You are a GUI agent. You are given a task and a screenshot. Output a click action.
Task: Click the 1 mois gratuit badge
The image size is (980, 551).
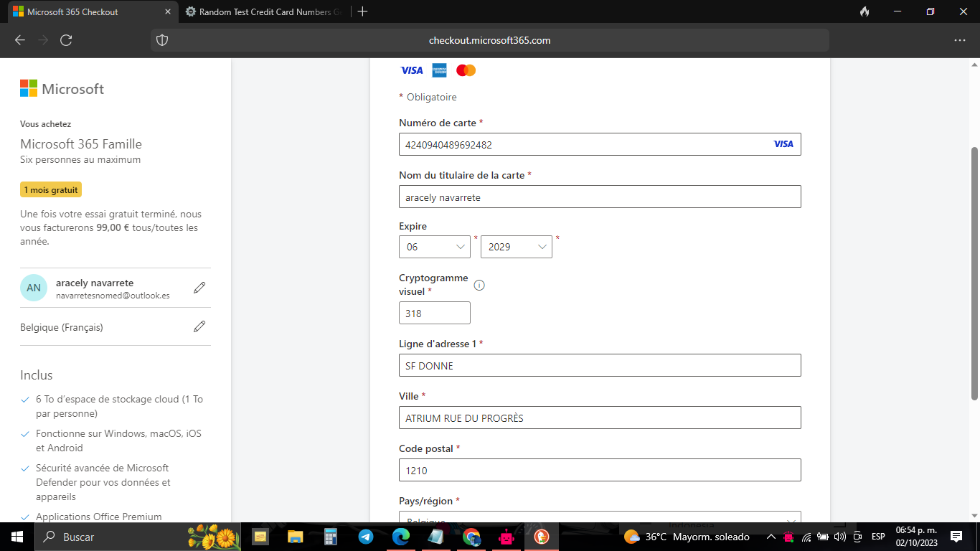(x=51, y=190)
